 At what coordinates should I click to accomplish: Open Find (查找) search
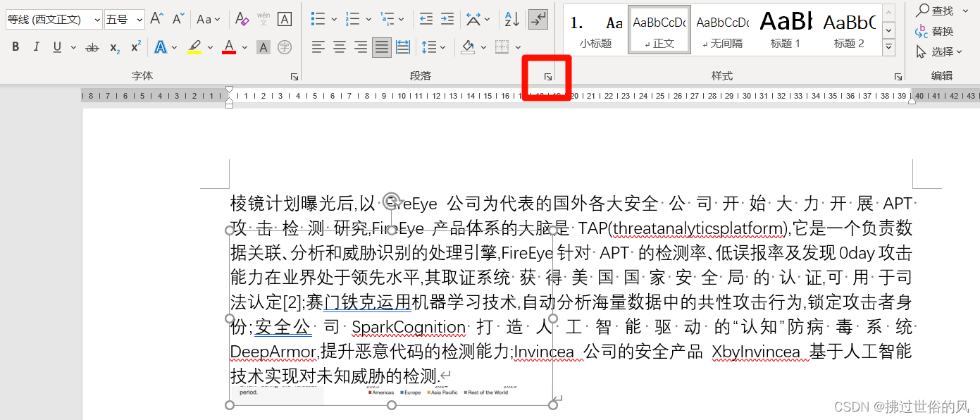point(935,11)
